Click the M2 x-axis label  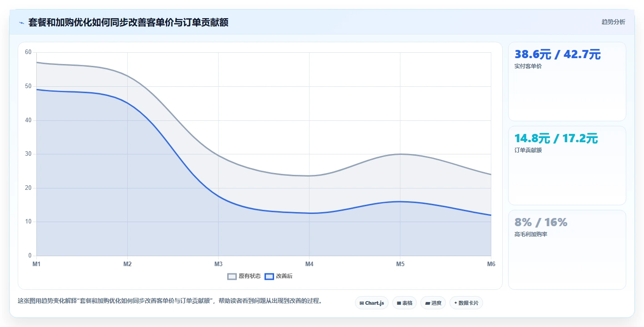[127, 264]
